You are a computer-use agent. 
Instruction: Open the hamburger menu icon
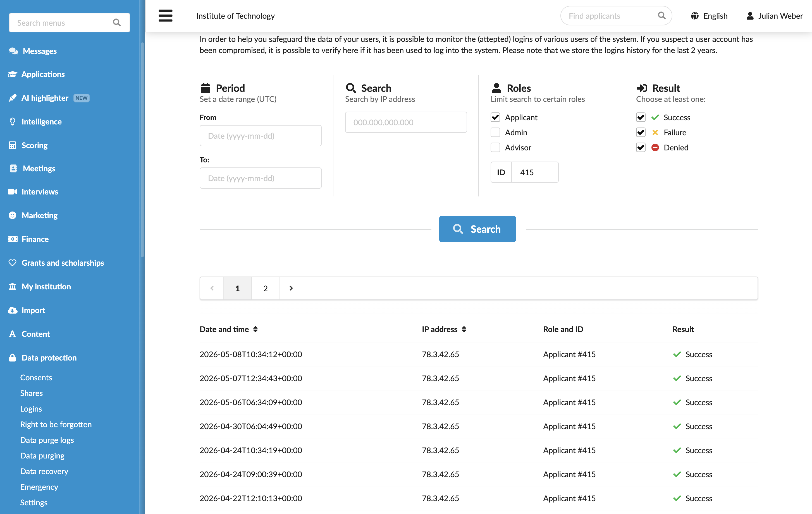coord(165,16)
